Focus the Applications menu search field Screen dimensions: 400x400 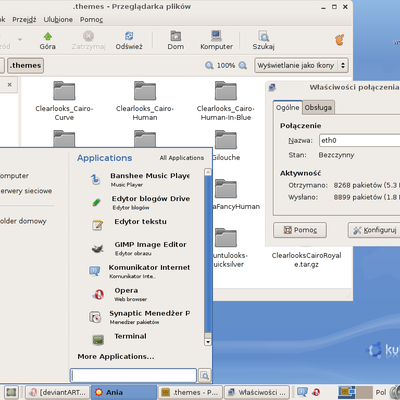(x=133, y=376)
